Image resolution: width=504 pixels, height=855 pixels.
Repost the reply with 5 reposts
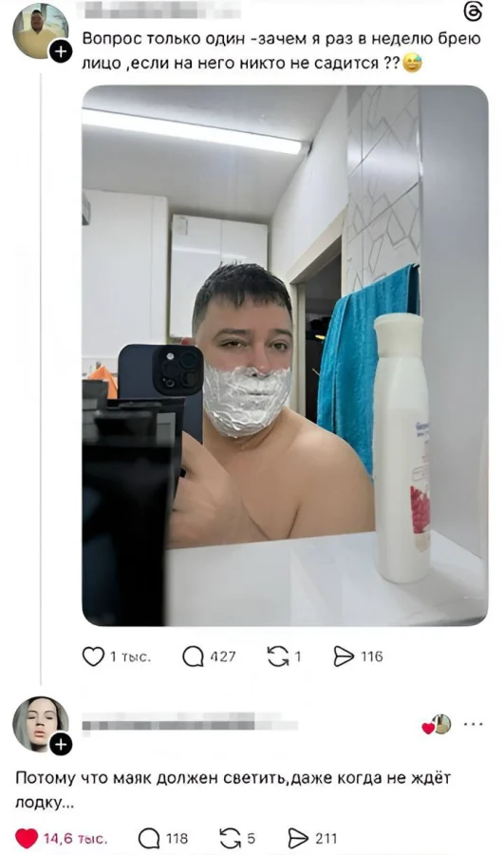pyautogui.click(x=230, y=838)
